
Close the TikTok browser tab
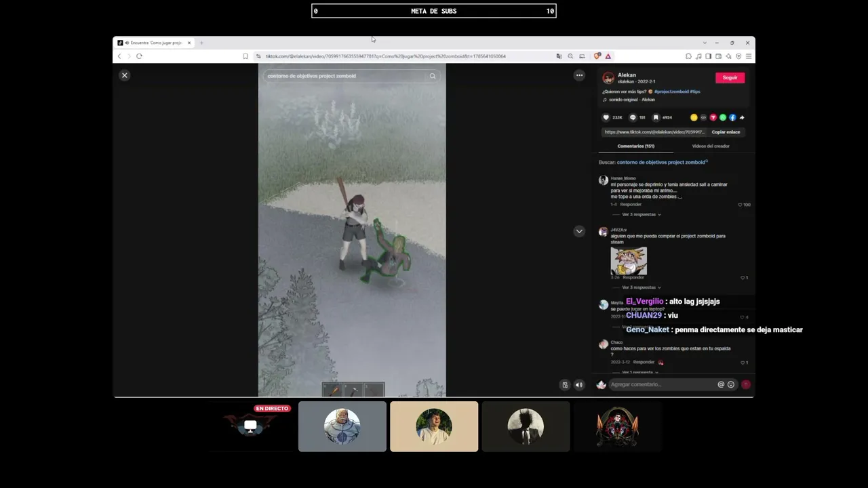pyautogui.click(x=189, y=43)
